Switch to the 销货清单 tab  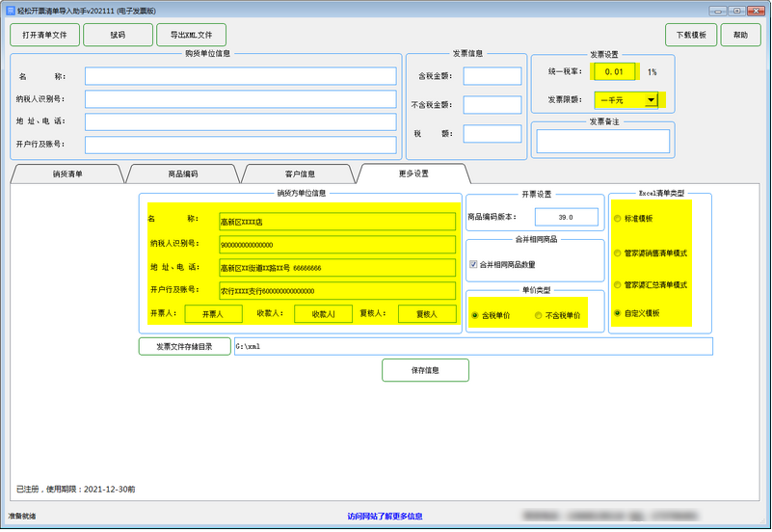point(67,173)
